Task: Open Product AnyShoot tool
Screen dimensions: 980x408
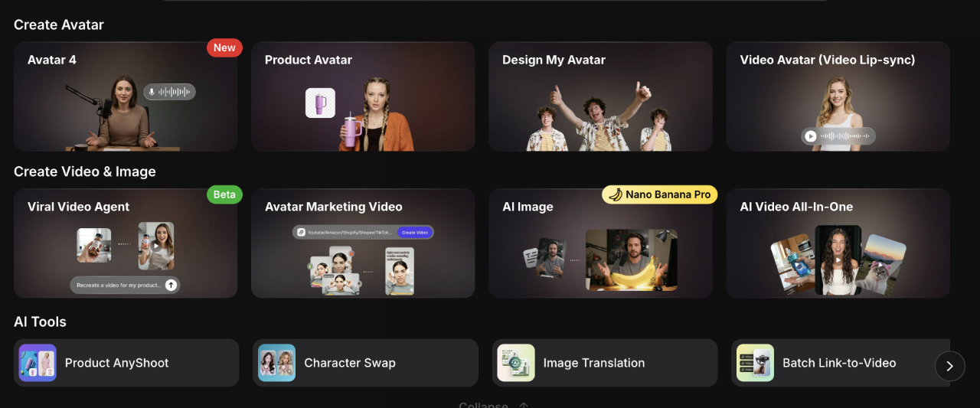Action: click(x=126, y=363)
